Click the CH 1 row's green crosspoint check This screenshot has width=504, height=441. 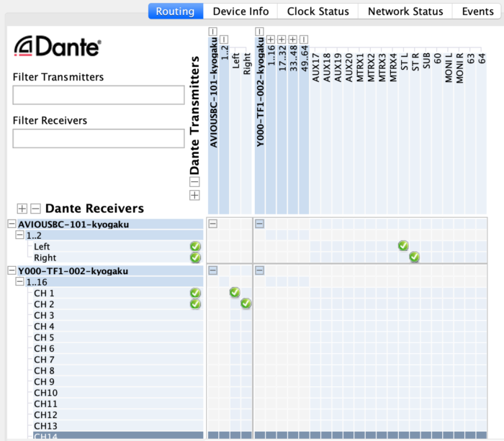click(235, 292)
